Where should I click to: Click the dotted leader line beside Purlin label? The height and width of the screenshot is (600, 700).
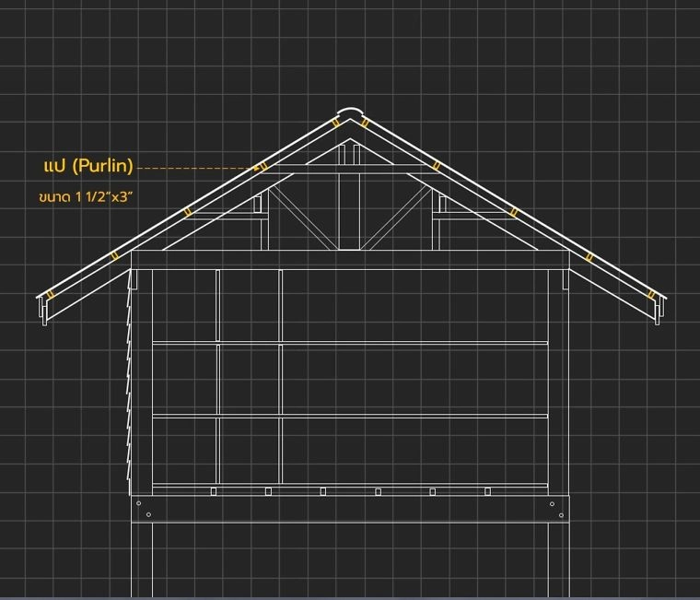tap(193, 168)
